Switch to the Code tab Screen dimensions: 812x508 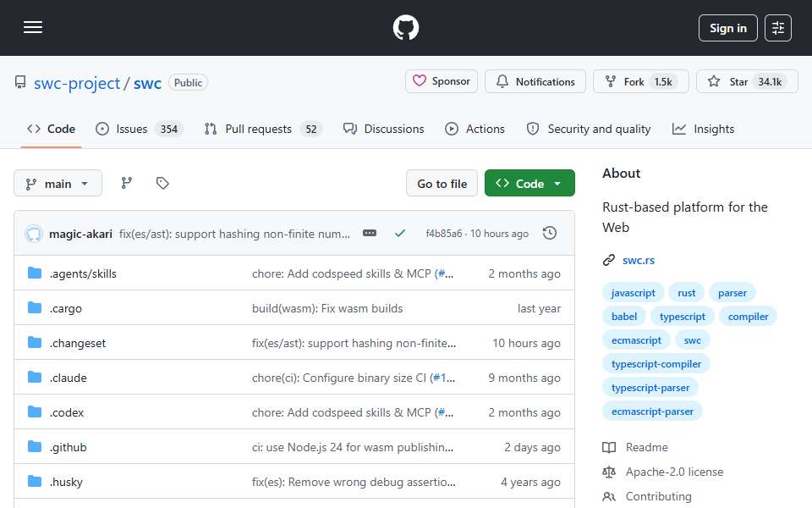coord(52,129)
